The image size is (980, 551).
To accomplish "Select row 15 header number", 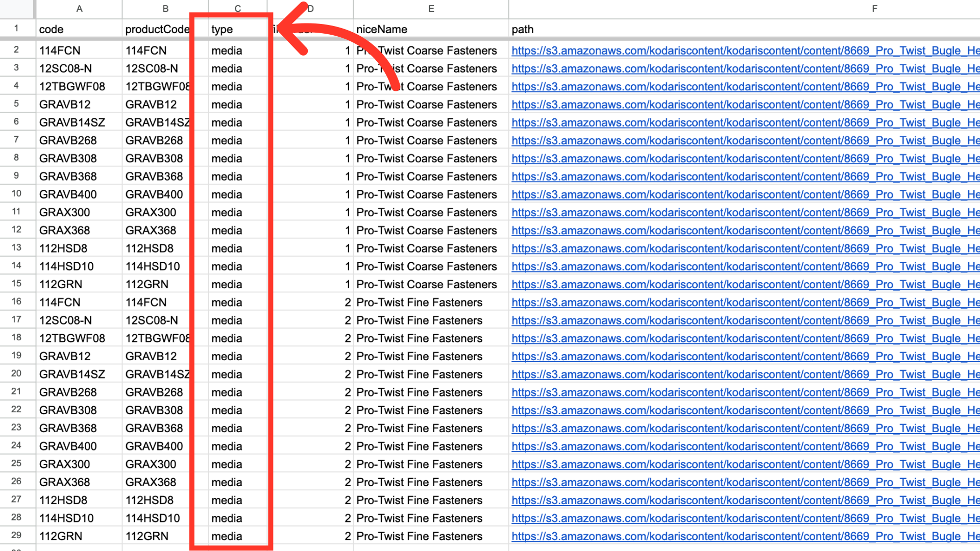I will tap(16, 284).
